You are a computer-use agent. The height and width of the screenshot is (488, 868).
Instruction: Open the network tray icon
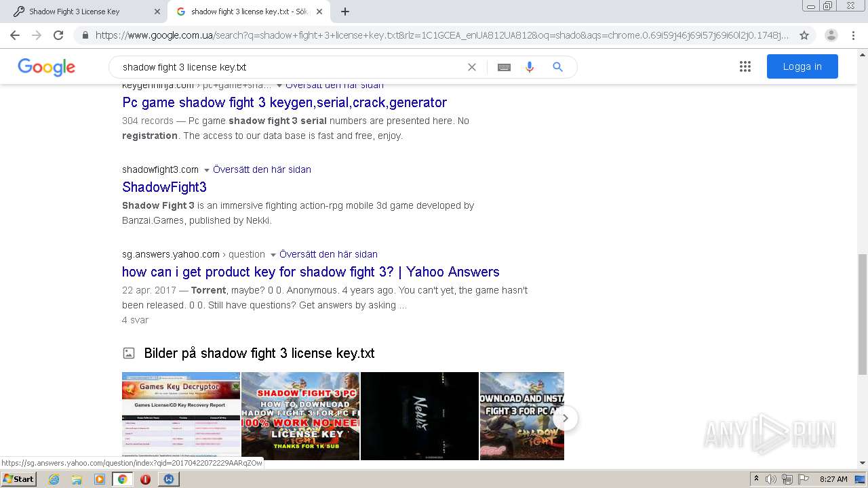point(787,479)
